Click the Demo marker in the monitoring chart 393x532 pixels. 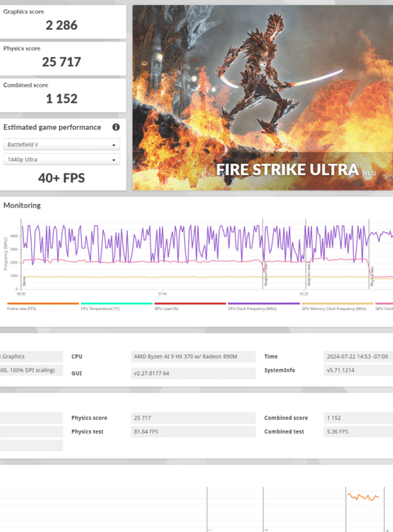24,281
